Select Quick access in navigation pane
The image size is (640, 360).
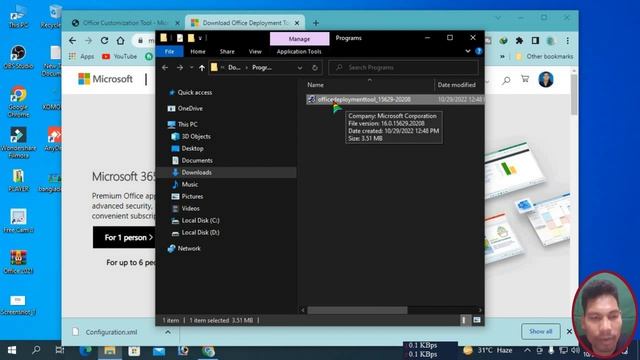[x=195, y=92]
